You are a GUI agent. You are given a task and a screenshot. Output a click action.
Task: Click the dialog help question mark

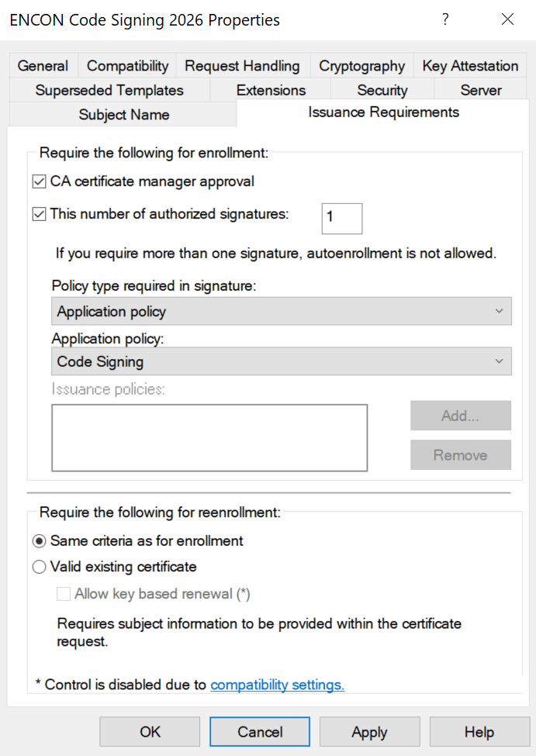point(445,19)
